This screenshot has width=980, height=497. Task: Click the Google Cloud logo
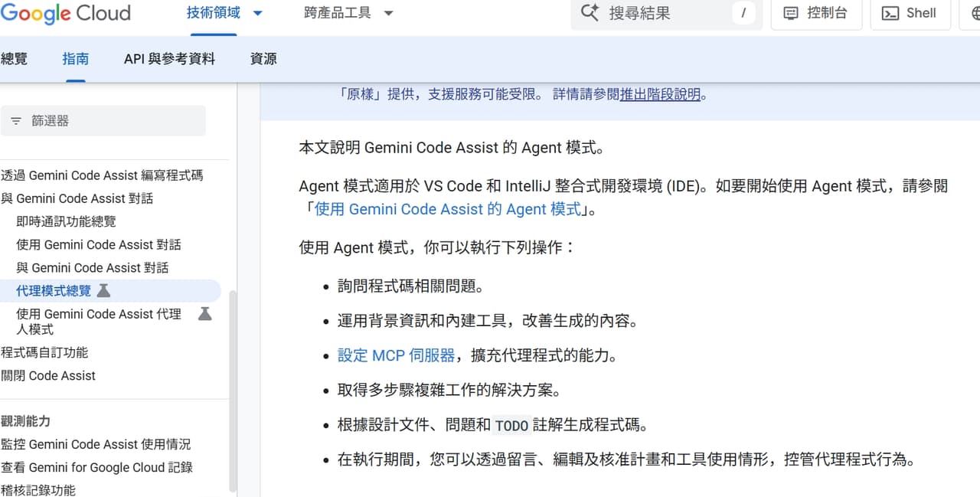coord(65,13)
